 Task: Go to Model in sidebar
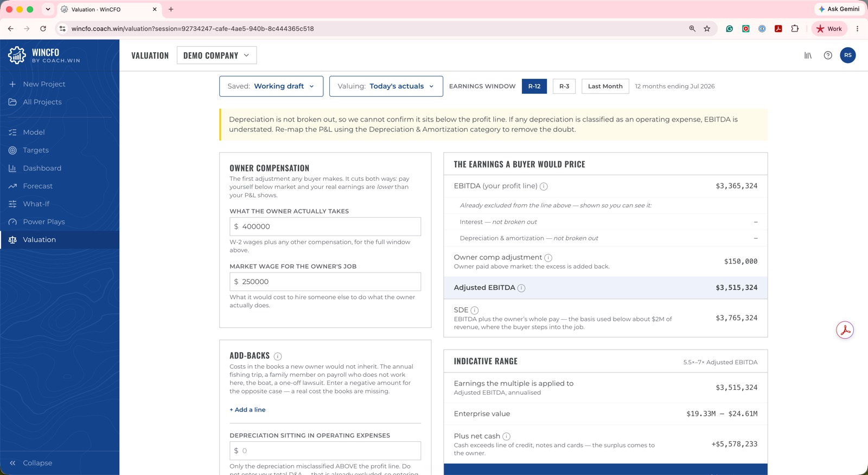point(60,132)
